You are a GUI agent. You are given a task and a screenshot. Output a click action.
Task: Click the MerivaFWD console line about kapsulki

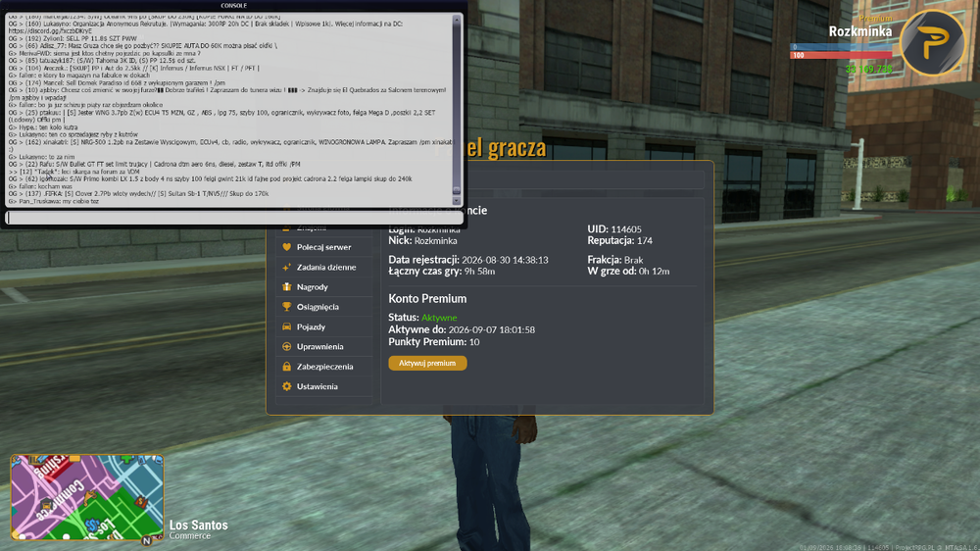tap(105, 54)
